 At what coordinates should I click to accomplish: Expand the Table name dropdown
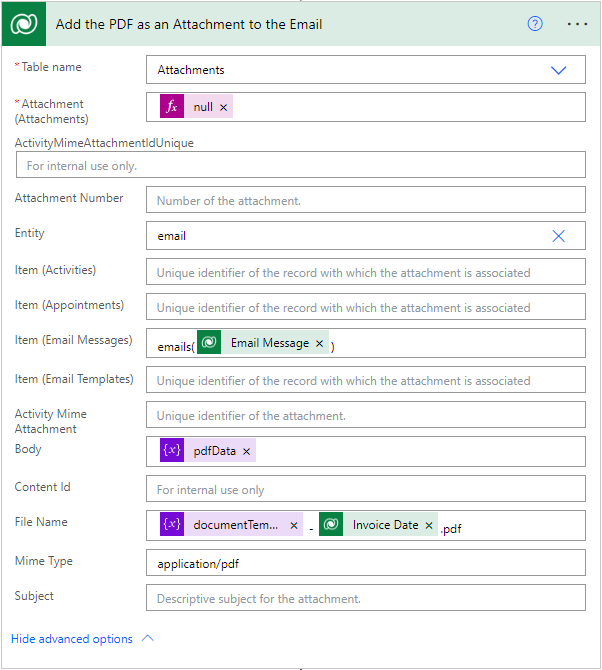pos(559,70)
